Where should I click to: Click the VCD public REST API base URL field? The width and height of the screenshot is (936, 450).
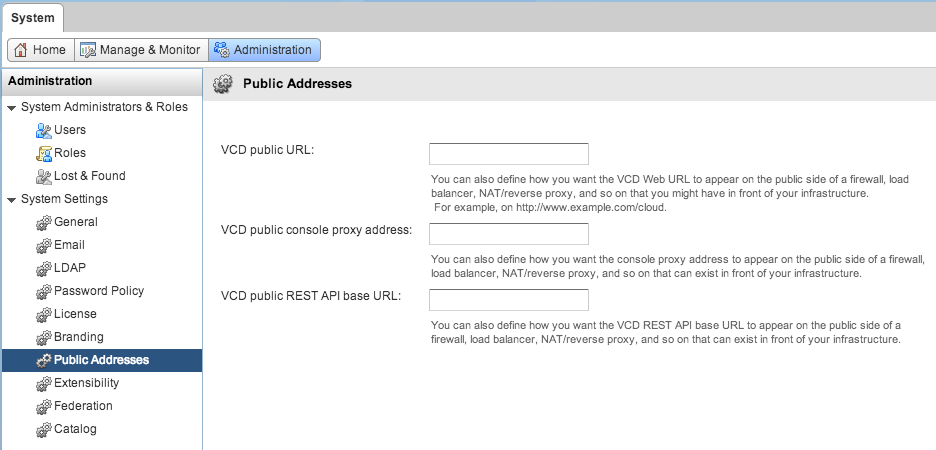[508, 300]
